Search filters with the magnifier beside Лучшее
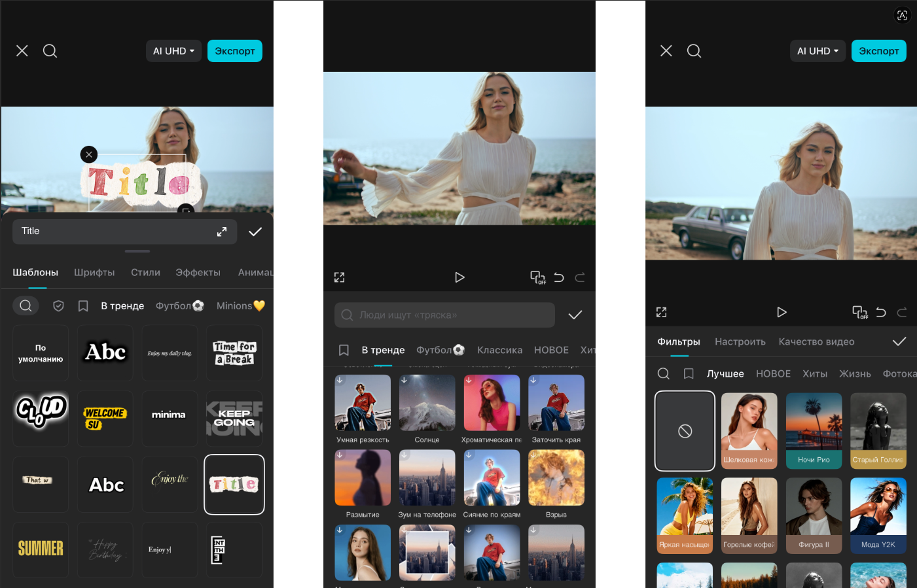The width and height of the screenshot is (917, 588). tap(663, 373)
